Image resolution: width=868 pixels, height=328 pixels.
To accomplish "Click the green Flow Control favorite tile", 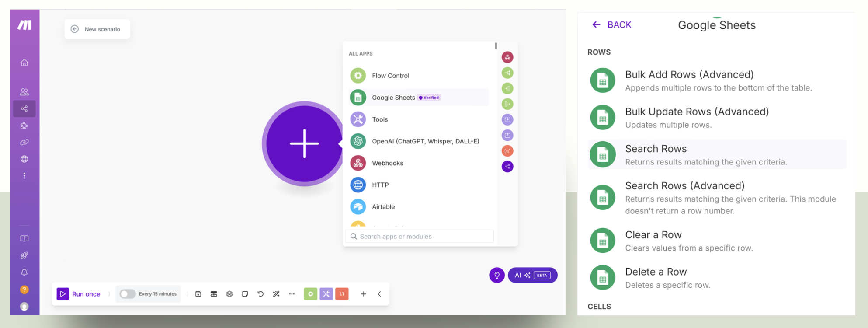I will coord(311,294).
